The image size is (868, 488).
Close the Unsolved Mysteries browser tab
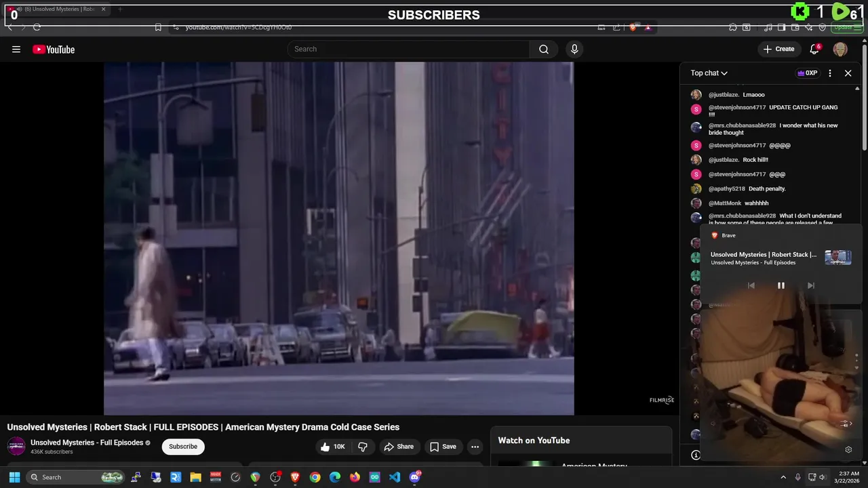pyautogui.click(x=103, y=9)
